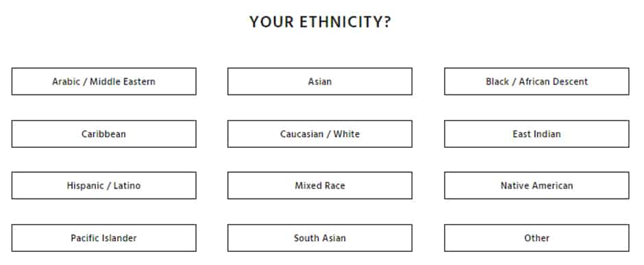Choose the Asian ethnicity button
Image resolution: width=644 pixels, height=265 pixels.
pos(320,81)
